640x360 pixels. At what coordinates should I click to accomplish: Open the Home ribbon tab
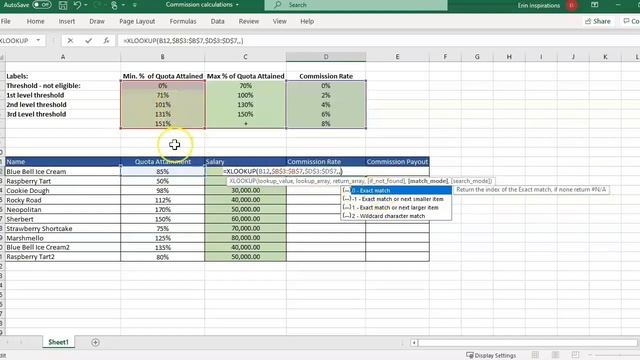click(x=36, y=21)
